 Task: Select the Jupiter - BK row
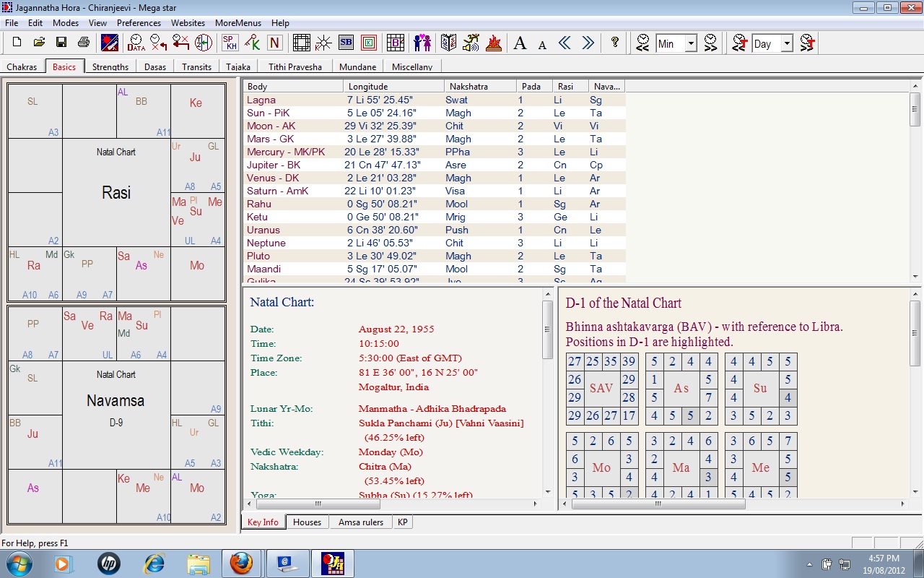pyautogui.click(x=433, y=165)
